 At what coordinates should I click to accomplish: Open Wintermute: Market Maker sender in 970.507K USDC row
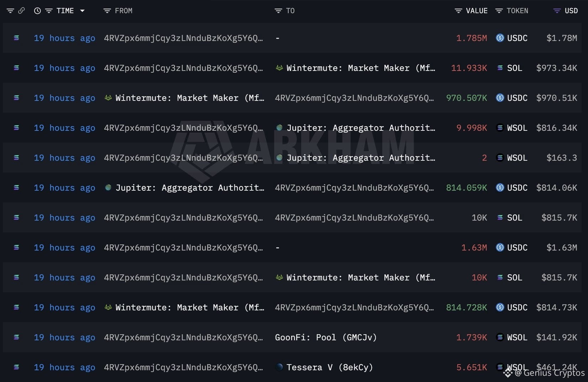pos(190,98)
